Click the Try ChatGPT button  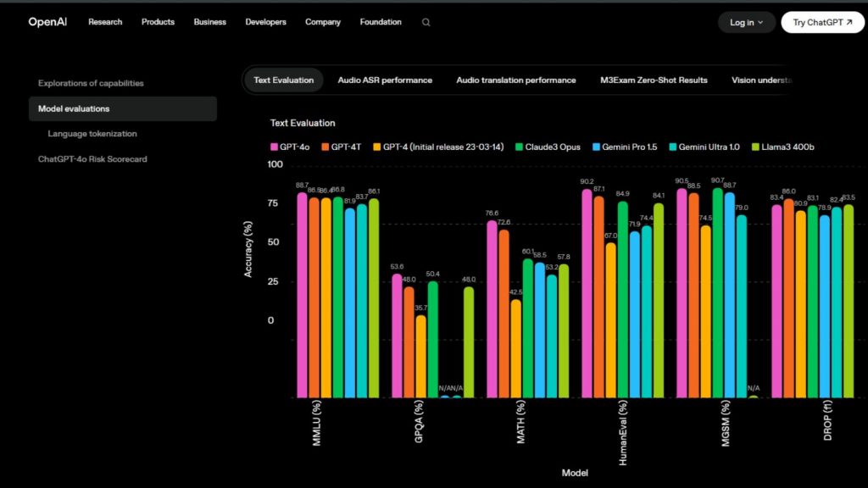[x=822, y=23]
